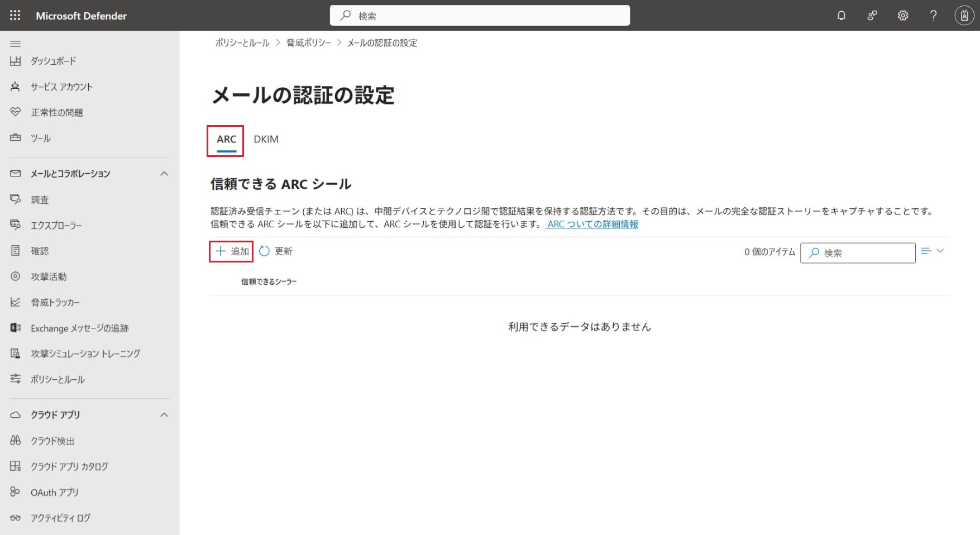The image size is (980, 535).
Task: Click the help question mark icon
Action: (x=933, y=16)
